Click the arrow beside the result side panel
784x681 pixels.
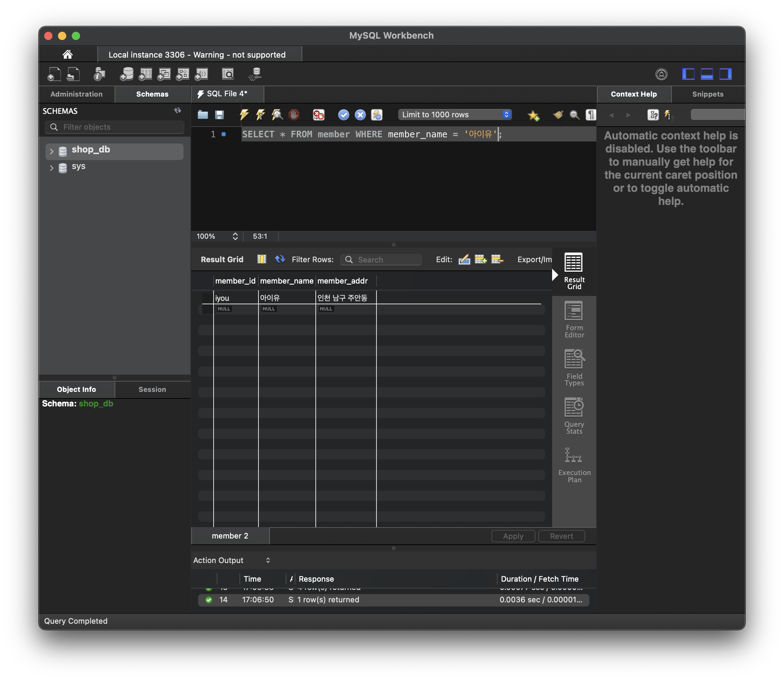point(555,275)
